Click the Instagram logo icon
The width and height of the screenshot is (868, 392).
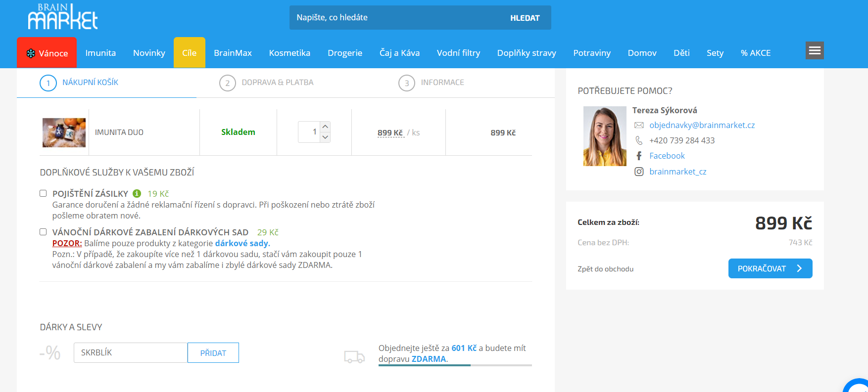coord(639,172)
